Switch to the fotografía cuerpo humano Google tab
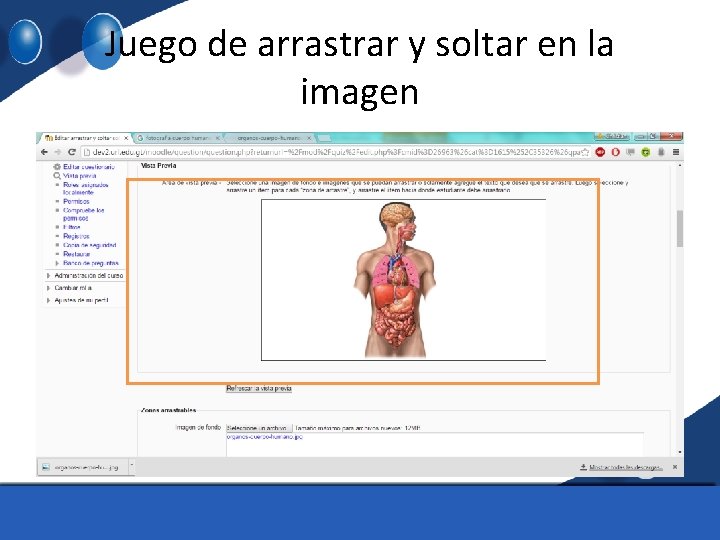 [178, 138]
